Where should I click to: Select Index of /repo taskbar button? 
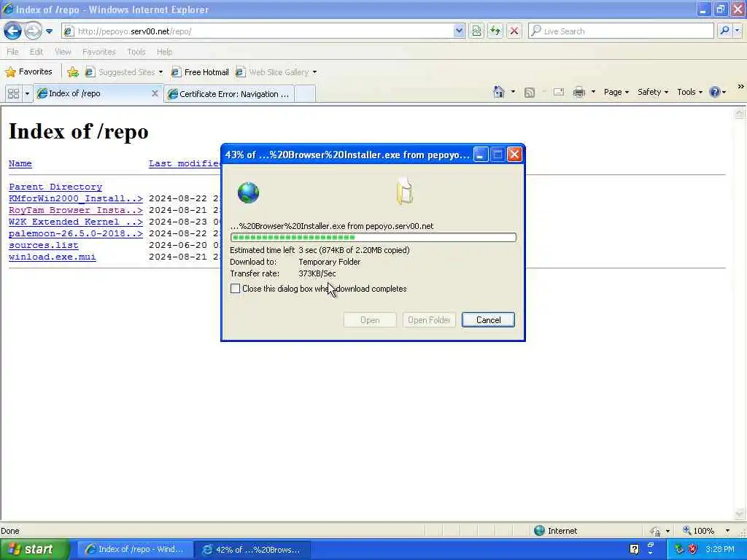point(135,550)
